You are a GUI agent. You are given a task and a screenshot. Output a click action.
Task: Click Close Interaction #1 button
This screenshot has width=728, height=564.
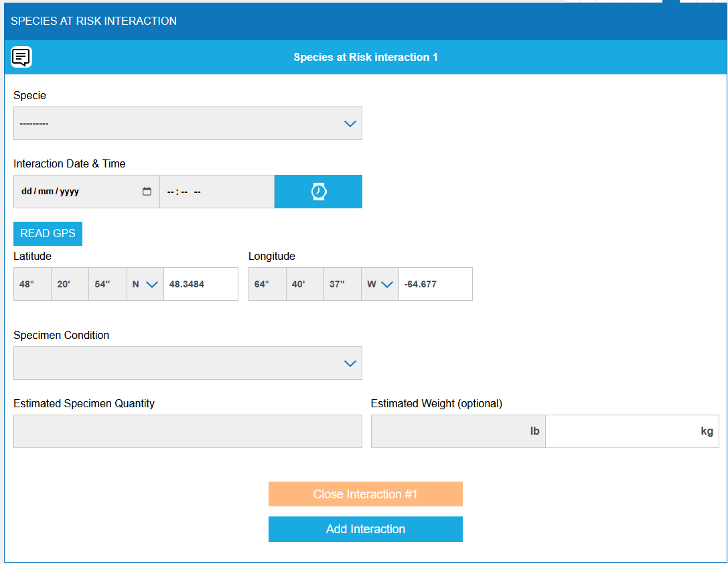(365, 494)
